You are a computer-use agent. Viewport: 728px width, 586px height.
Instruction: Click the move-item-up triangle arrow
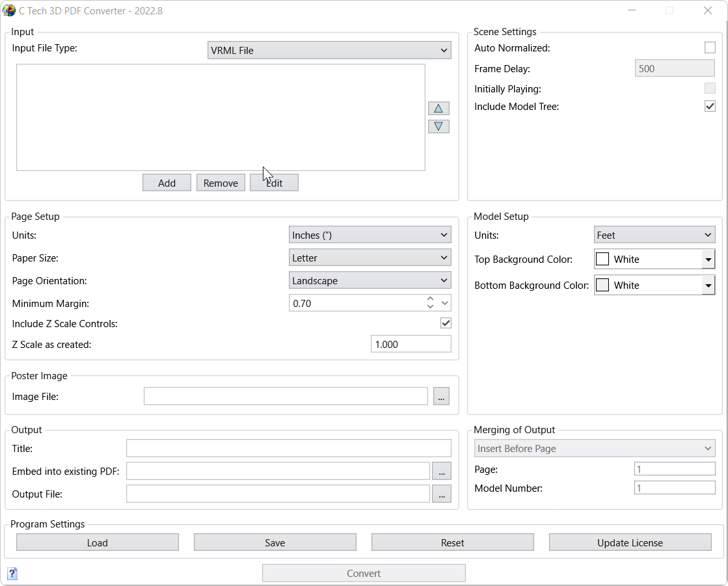[x=438, y=108]
